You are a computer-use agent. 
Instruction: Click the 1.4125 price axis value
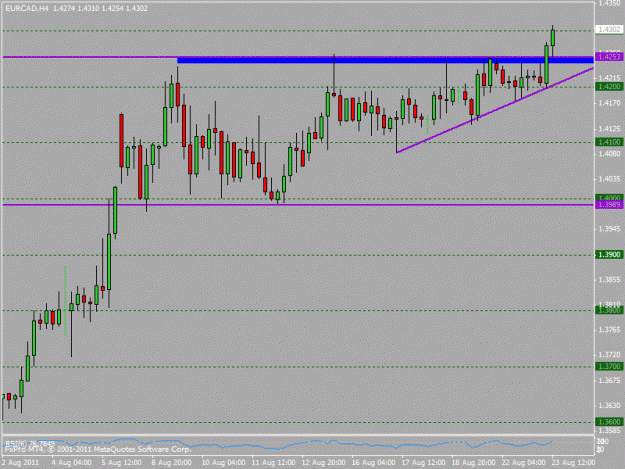pyautogui.click(x=609, y=128)
